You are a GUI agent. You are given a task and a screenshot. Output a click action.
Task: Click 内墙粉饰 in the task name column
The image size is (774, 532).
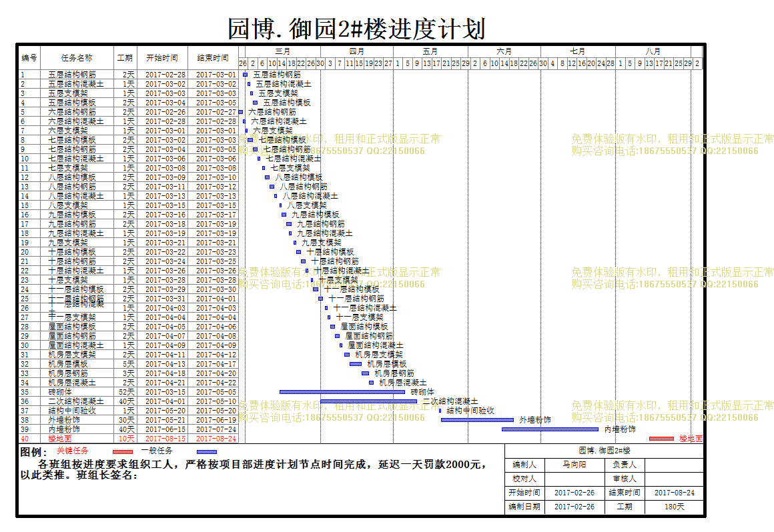[x=64, y=429]
